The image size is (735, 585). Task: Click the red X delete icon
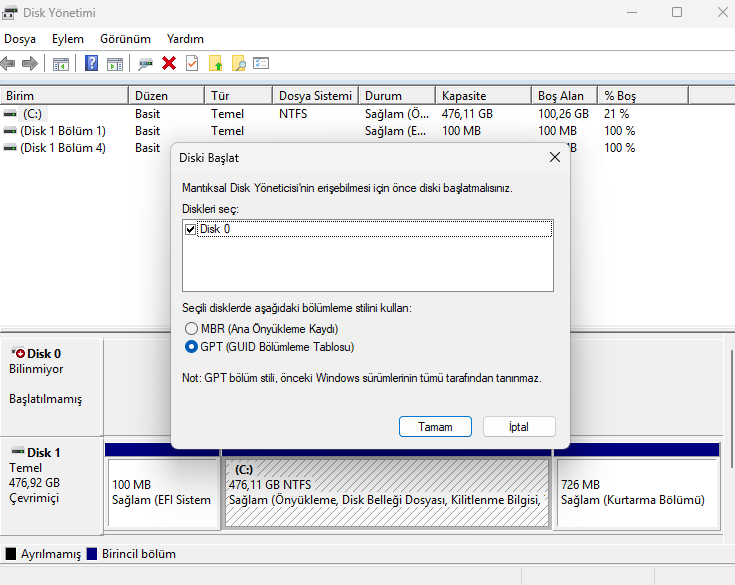coord(169,63)
